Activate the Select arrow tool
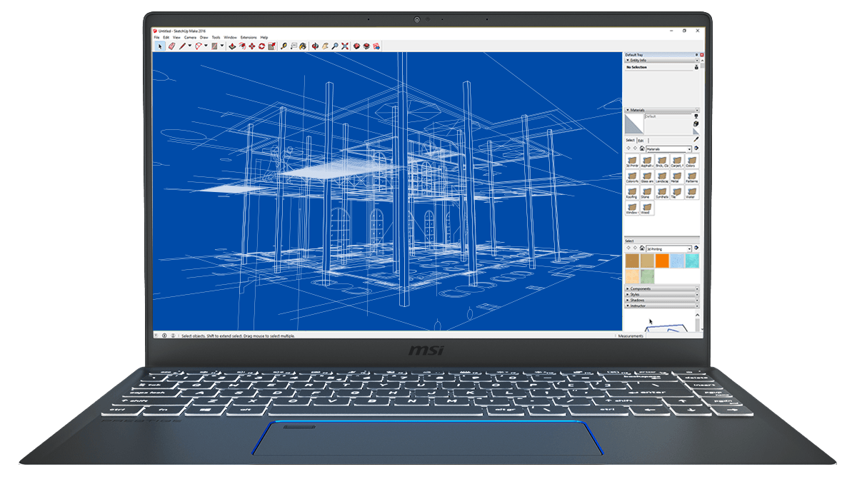Screen dimensions: 857x504 pyautogui.click(x=161, y=46)
